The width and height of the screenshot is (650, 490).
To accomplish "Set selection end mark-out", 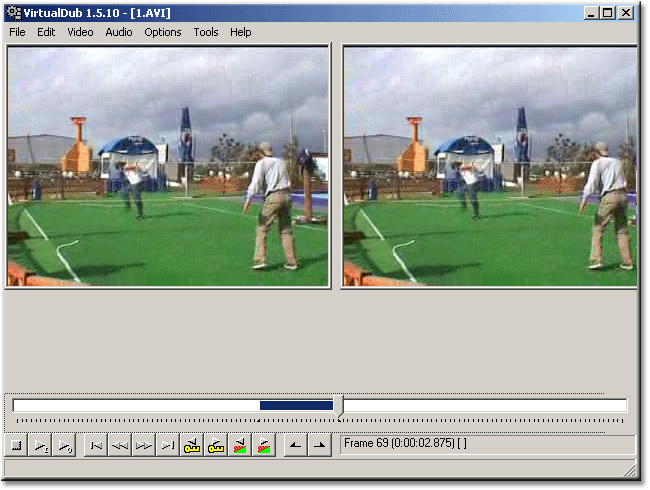I will [320, 445].
